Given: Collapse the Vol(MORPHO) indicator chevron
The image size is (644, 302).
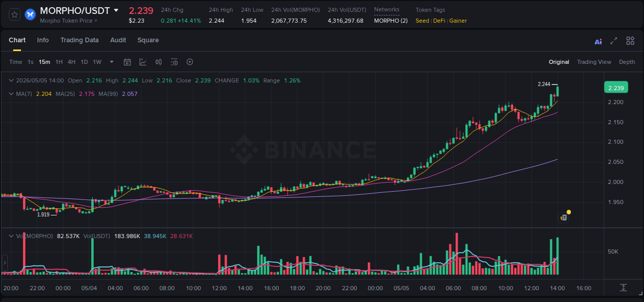Looking at the screenshot, I should click(11, 236).
